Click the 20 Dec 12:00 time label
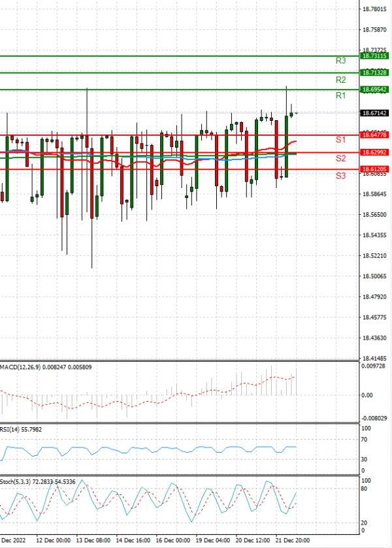392x548 pixels. coord(252,540)
